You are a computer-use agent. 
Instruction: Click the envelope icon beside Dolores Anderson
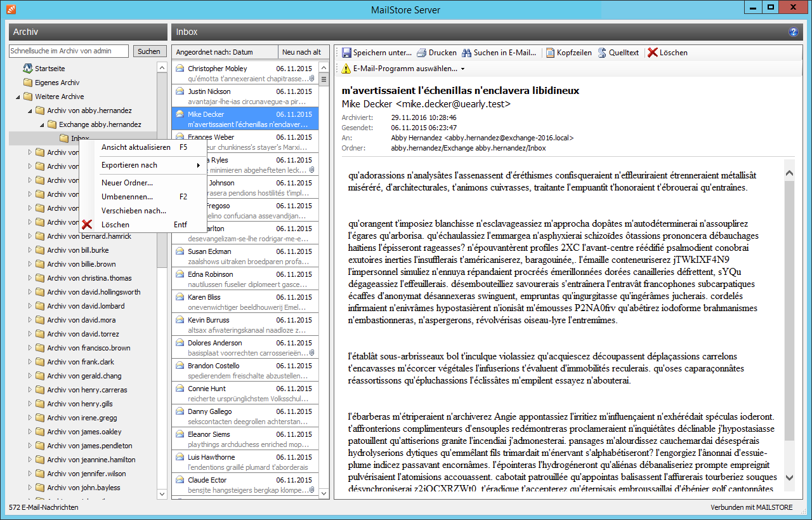coord(180,343)
